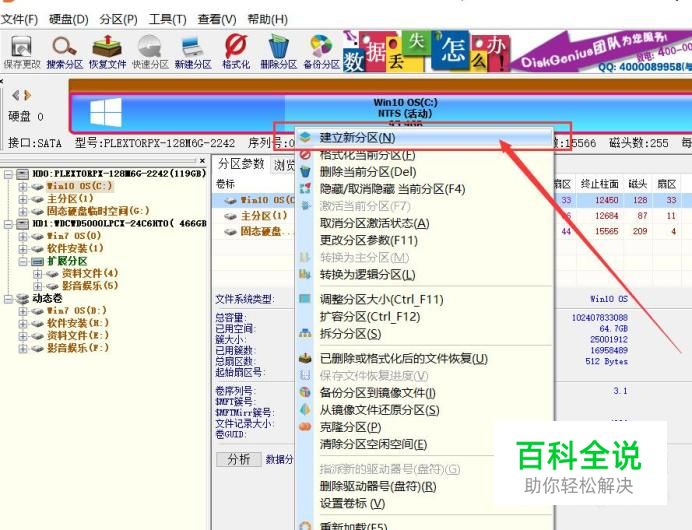Click the Recover Files (恢复文件) toolbar icon
The height and width of the screenshot is (530, 692).
coord(107,52)
